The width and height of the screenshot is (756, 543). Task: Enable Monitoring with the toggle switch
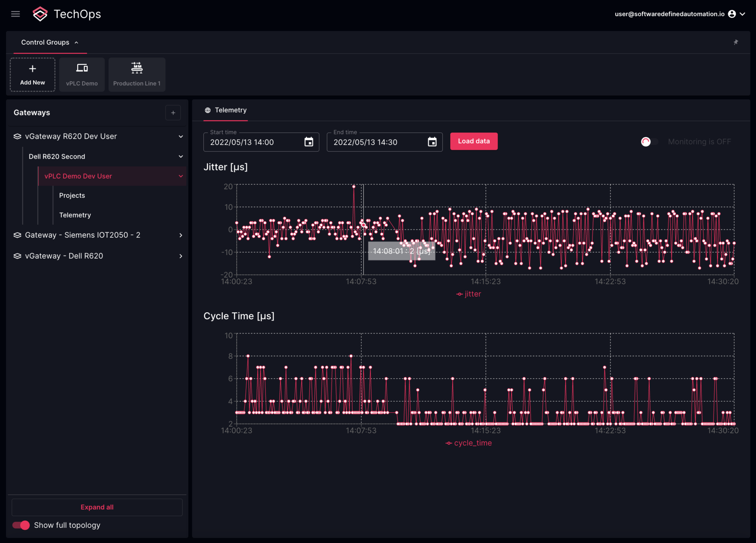pyautogui.click(x=649, y=141)
